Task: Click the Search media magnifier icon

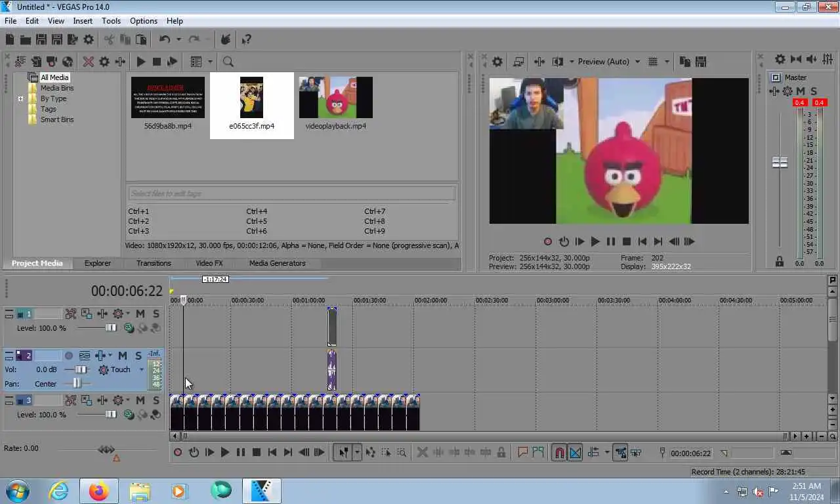Action: [228, 62]
